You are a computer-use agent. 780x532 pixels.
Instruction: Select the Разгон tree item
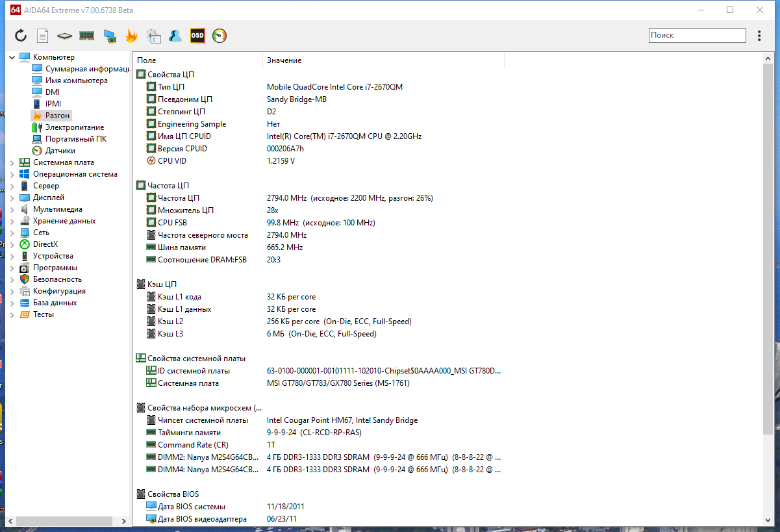point(57,116)
